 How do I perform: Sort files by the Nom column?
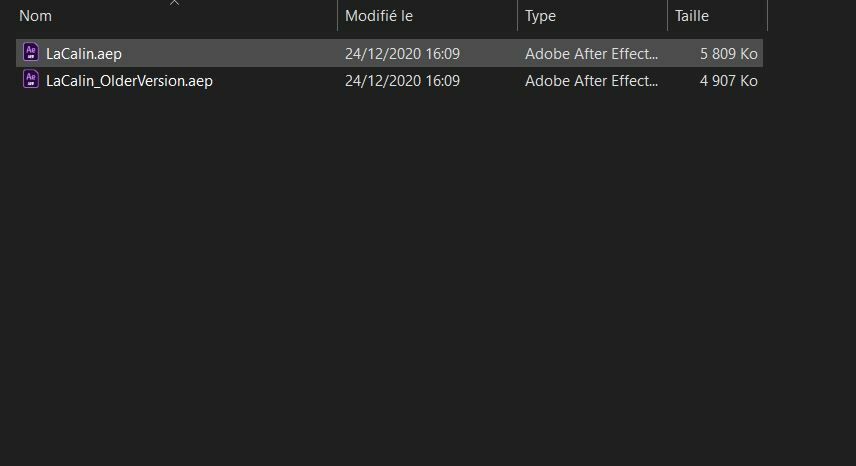pos(36,16)
